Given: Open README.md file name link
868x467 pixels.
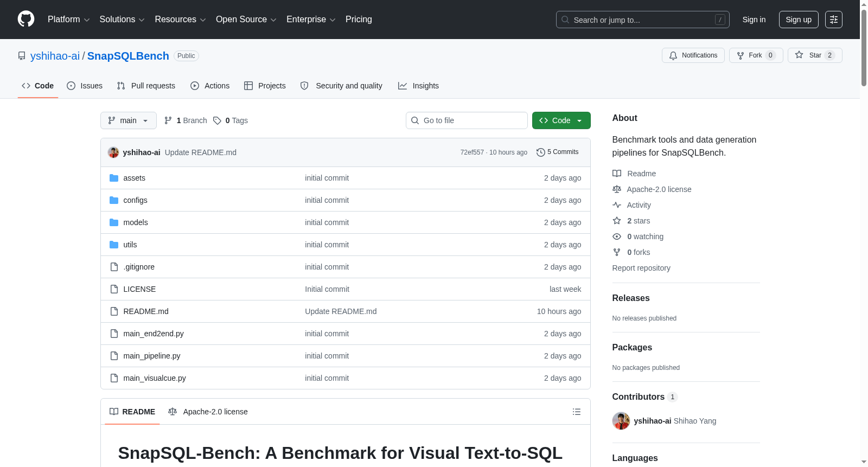Looking at the screenshot, I should pos(146,311).
